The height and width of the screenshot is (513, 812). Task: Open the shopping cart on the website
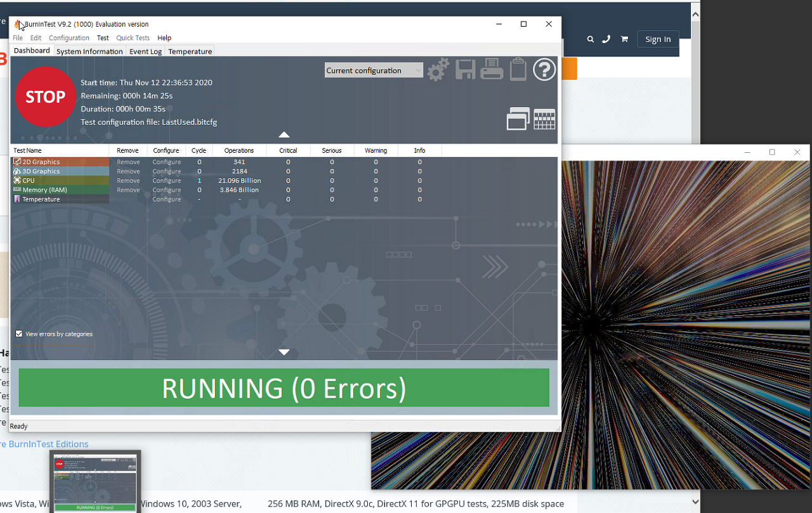tap(624, 39)
